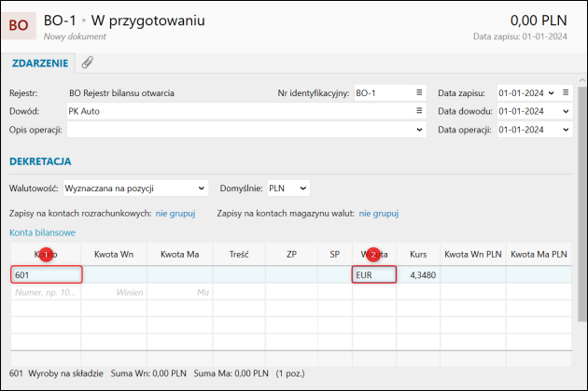Click the new row Konto placeholder cell
The height and width of the screenshot is (391, 588).
point(46,292)
